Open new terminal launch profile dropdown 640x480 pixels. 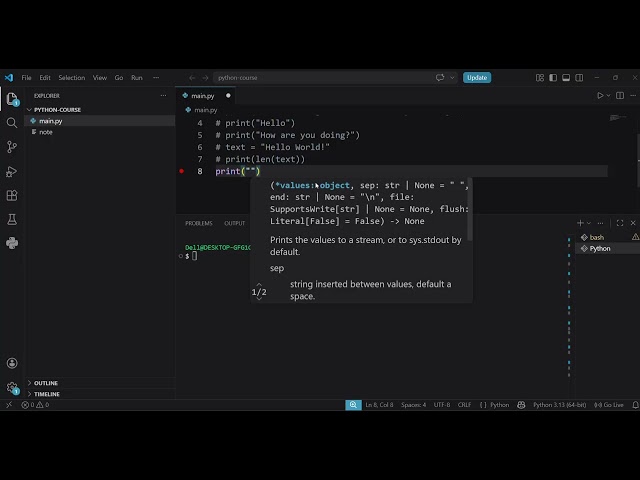tap(589, 223)
